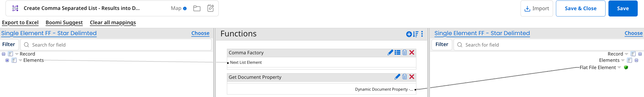644x97 pixels.
Task: Open destination Record dropdown arrow
Action: [x=626, y=54]
